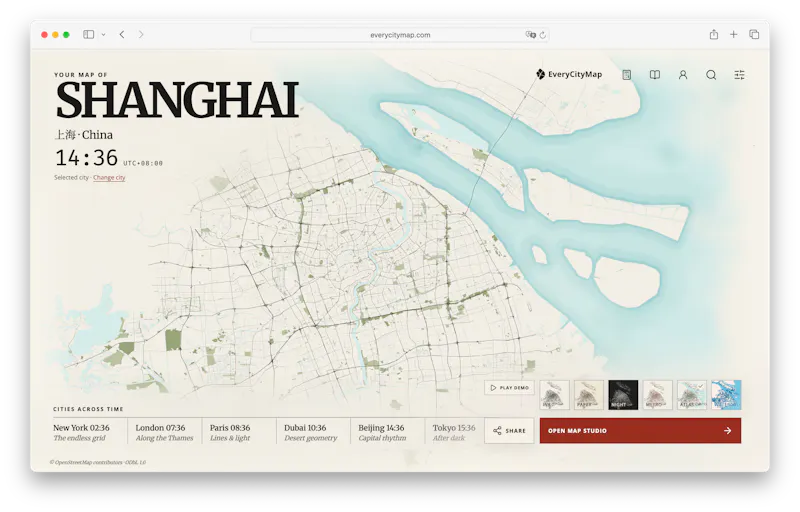The height and width of the screenshot is (512, 800).
Task: Select the blue Water map style thumbnail
Action: [x=726, y=395]
